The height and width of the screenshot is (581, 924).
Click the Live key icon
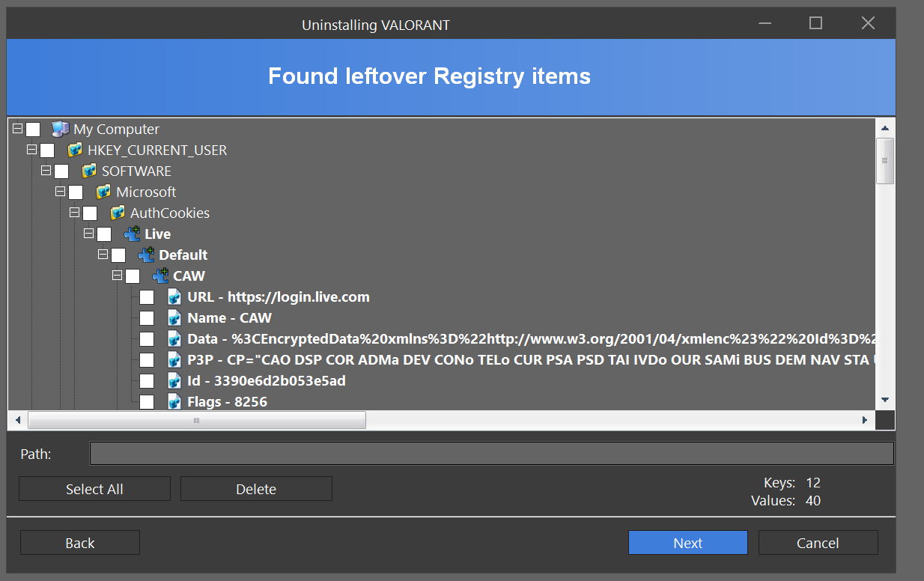132,234
